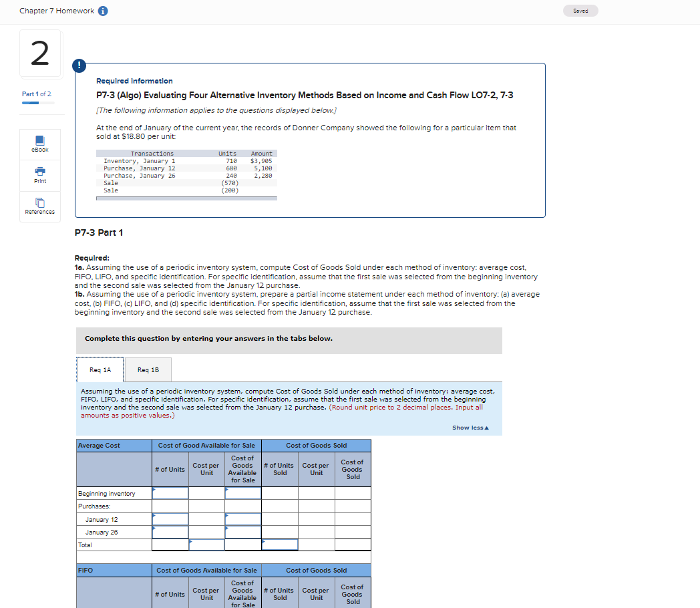Click the Total Cost per Unit input
The height and width of the screenshot is (608, 700).
click(x=206, y=545)
